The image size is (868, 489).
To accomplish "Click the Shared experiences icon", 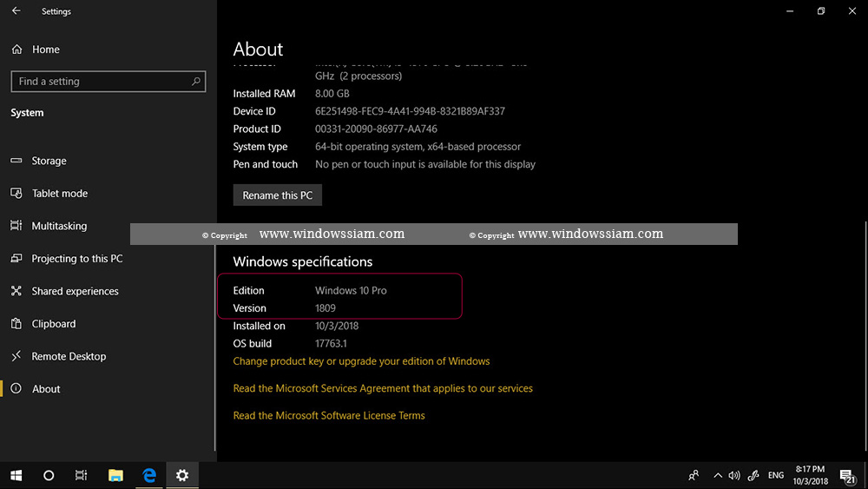I will pyautogui.click(x=16, y=291).
